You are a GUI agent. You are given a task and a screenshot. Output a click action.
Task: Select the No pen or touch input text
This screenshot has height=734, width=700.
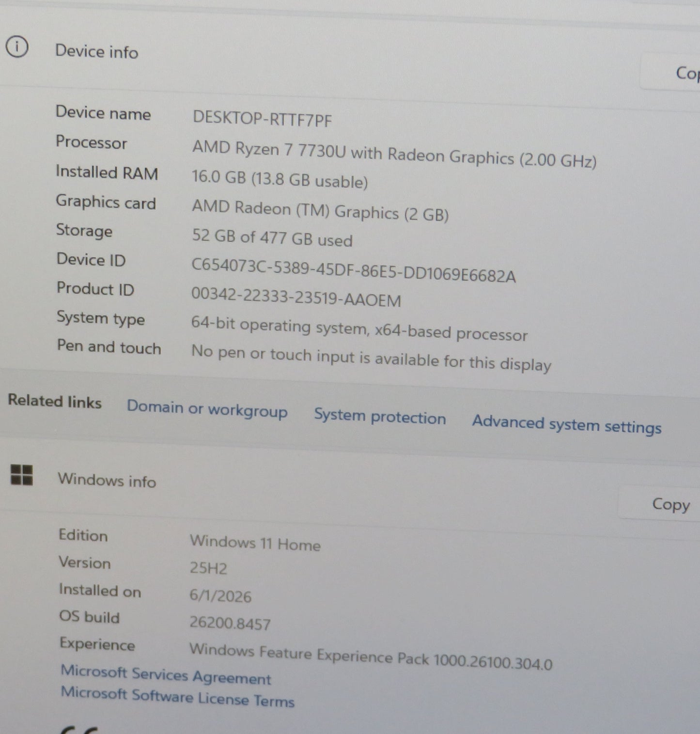click(371, 358)
